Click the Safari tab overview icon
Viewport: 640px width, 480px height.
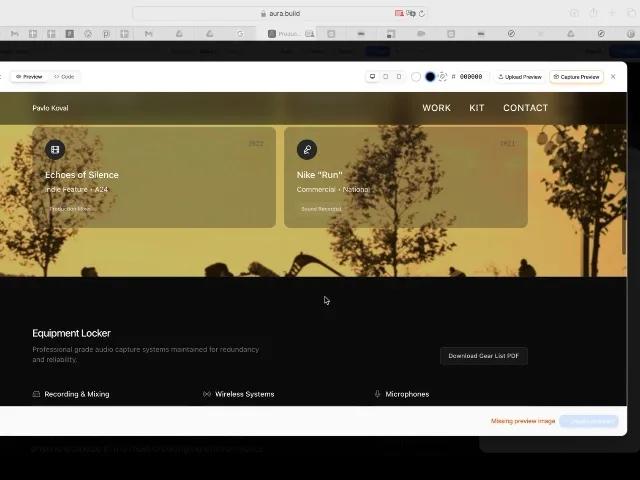coord(631,13)
